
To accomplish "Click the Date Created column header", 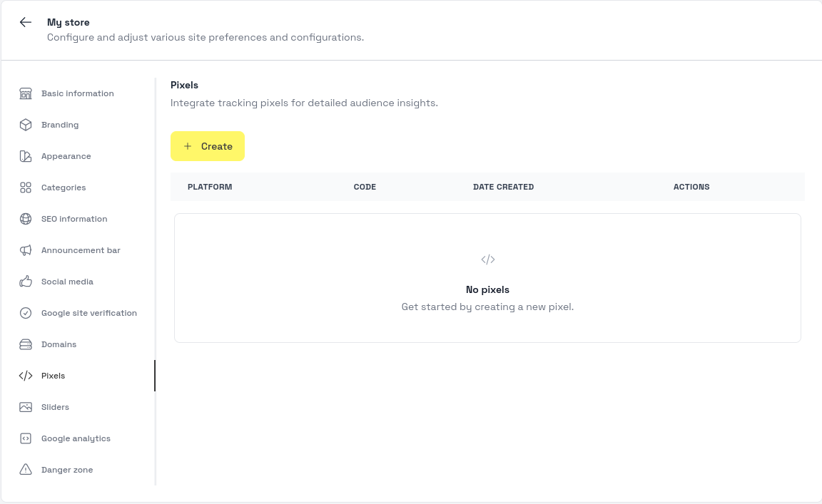I will pyautogui.click(x=503, y=187).
